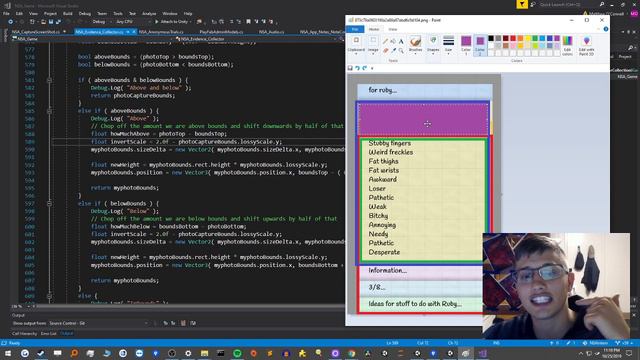
Task: Click the taskbar clock
Action: [611, 353]
